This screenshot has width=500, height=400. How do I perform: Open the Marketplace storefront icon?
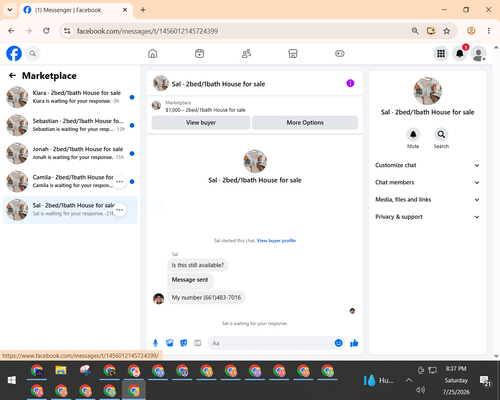pos(293,53)
